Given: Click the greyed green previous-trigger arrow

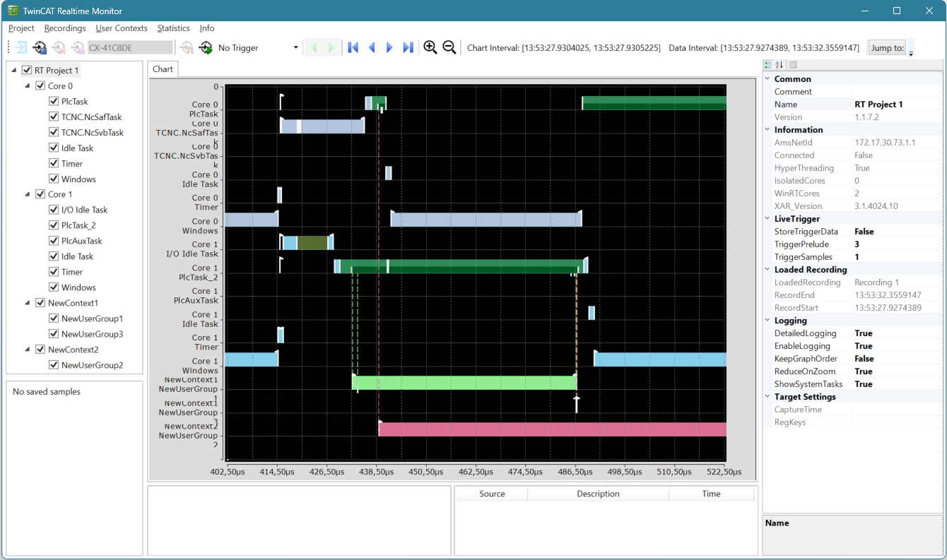Looking at the screenshot, I should [x=314, y=48].
